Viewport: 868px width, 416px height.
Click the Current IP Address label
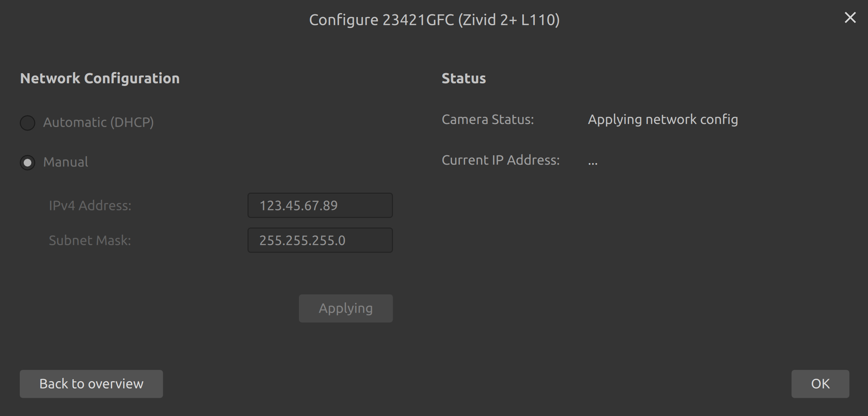[x=500, y=160]
